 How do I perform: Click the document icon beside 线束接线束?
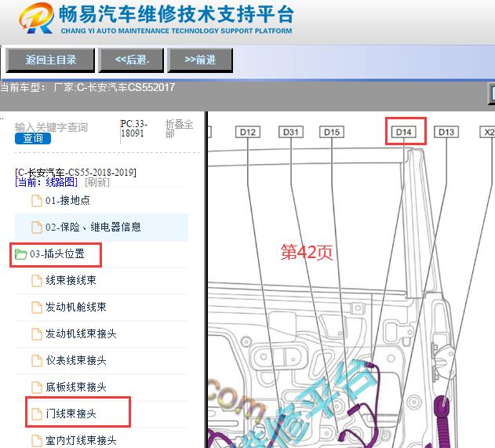point(37,281)
